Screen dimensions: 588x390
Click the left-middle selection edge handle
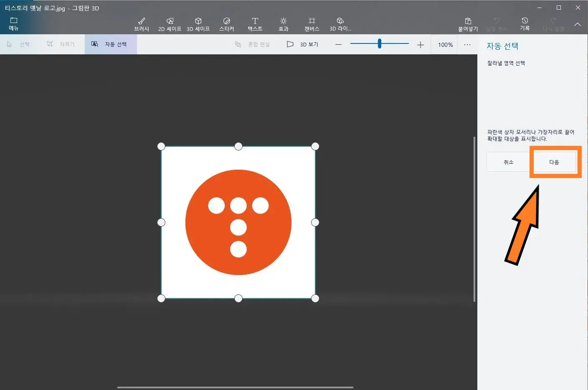coord(161,222)
